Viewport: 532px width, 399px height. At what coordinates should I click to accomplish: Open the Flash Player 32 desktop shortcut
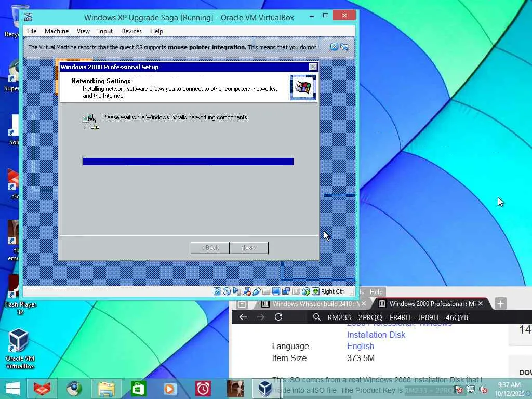pyautogui.click(x=20, y=295)
